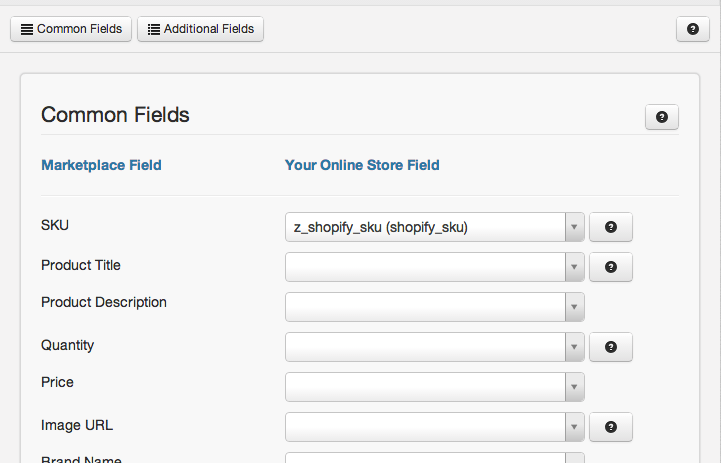This screenshot has width=721, height=463.
Task: Click the list icon on Common Fields button
Action: (x=27, y=29)
